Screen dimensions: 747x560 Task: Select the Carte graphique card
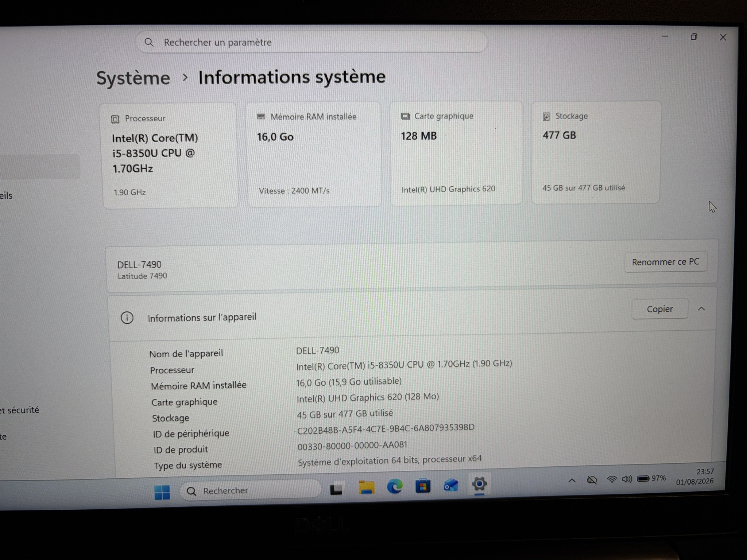tap(456, 153)
